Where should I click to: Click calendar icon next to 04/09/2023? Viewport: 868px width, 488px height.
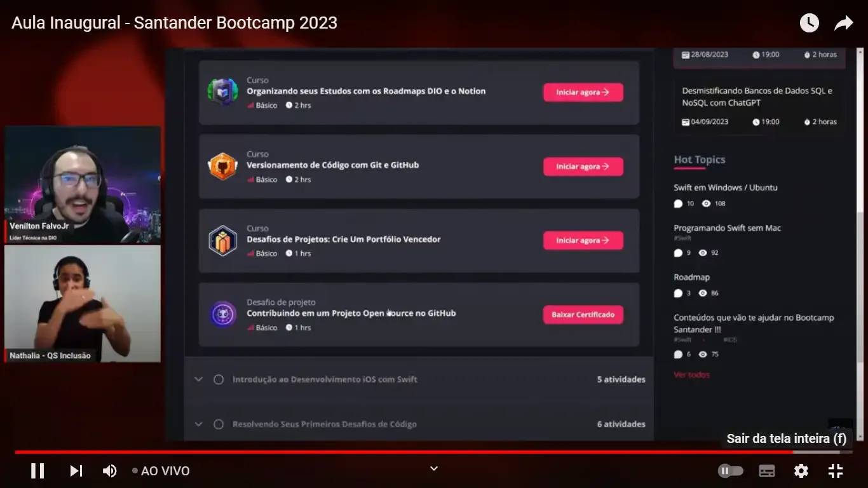686,122
